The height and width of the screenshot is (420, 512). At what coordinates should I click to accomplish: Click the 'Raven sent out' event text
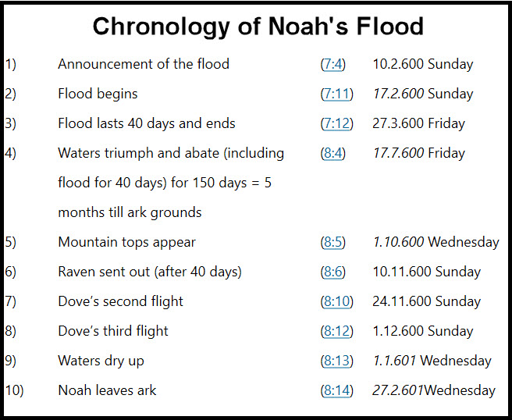tap(149, 272)
